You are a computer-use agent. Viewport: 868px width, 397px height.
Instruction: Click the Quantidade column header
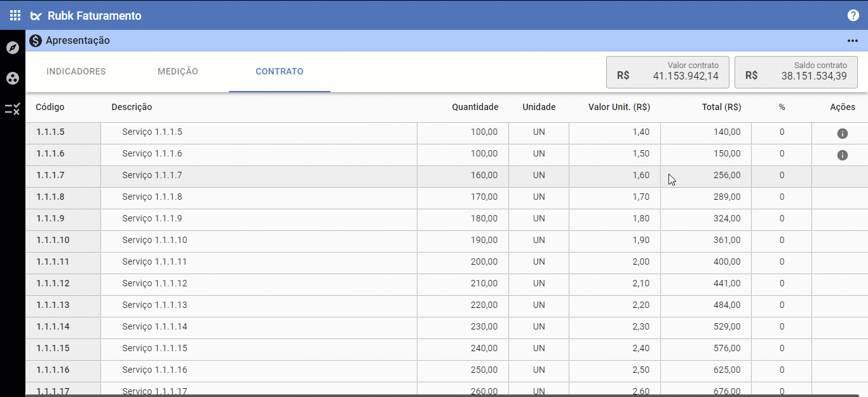(475, 107)
